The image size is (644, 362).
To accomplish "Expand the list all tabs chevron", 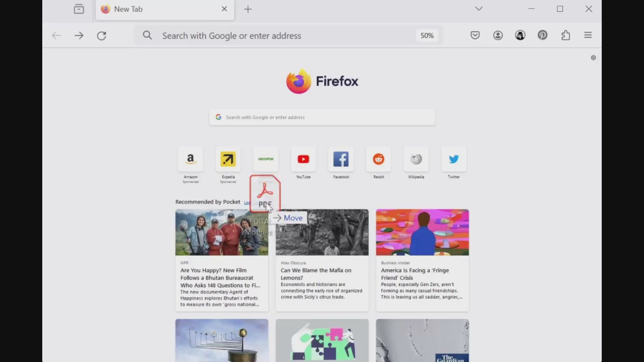I will pyautogui.click(x=479, y=9).
